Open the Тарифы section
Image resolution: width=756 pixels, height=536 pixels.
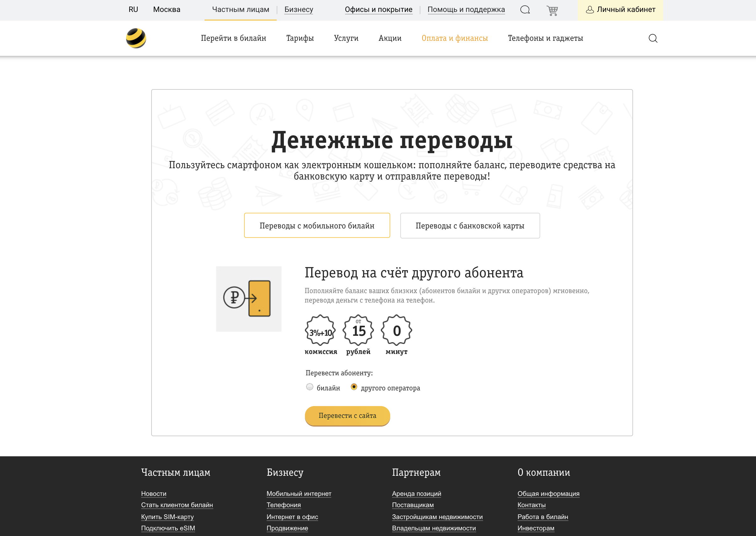click(x=300, y=38)
